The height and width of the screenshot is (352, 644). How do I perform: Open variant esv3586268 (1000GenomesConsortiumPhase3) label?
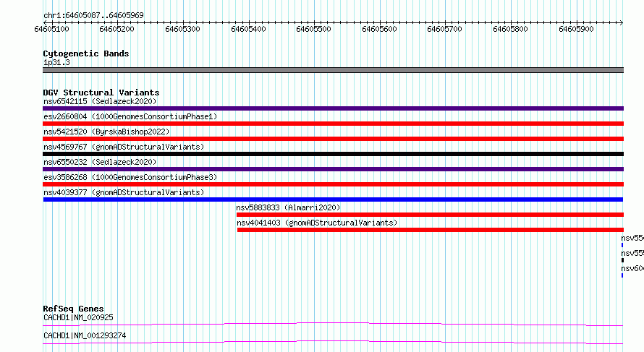pyautogui.click(x=130, y=177)
